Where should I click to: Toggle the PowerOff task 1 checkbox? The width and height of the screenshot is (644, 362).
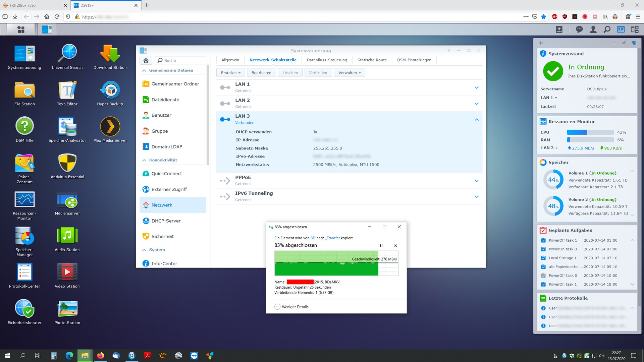(x=543, y=240)
